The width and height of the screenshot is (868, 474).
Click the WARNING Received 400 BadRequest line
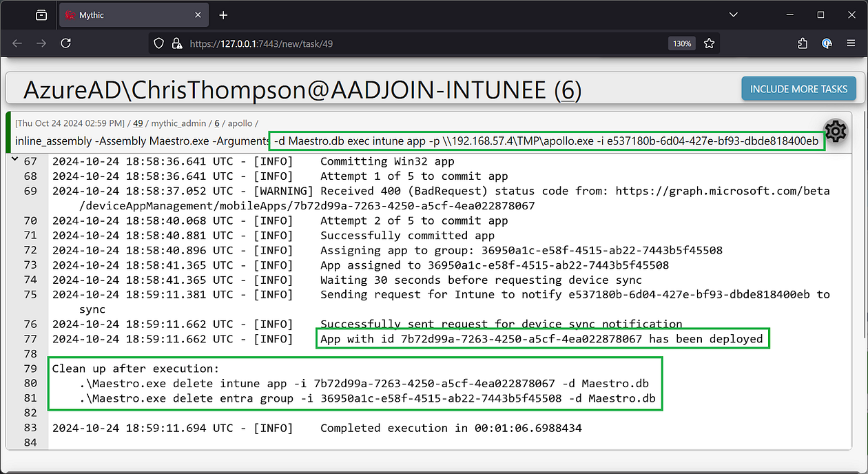[441, 191]
